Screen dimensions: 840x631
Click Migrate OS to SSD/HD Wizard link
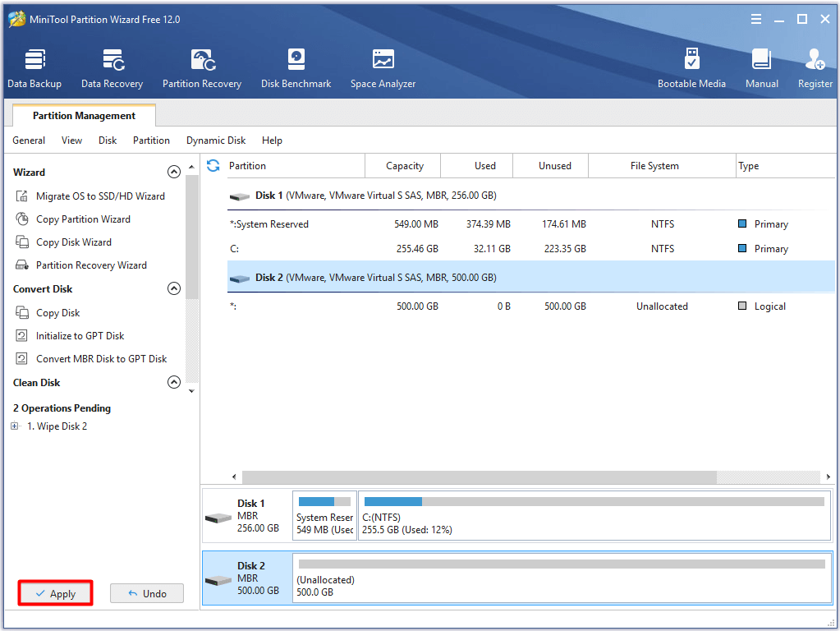[x=101, y=196]
